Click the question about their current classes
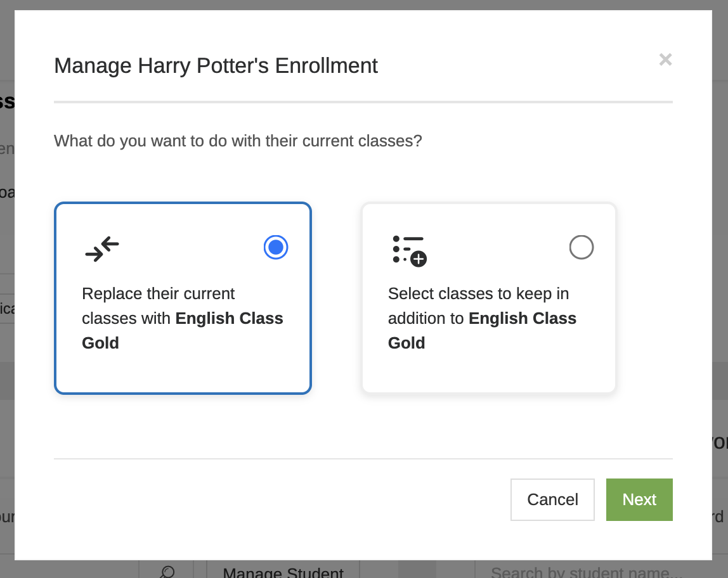 [x=238, y=141]
